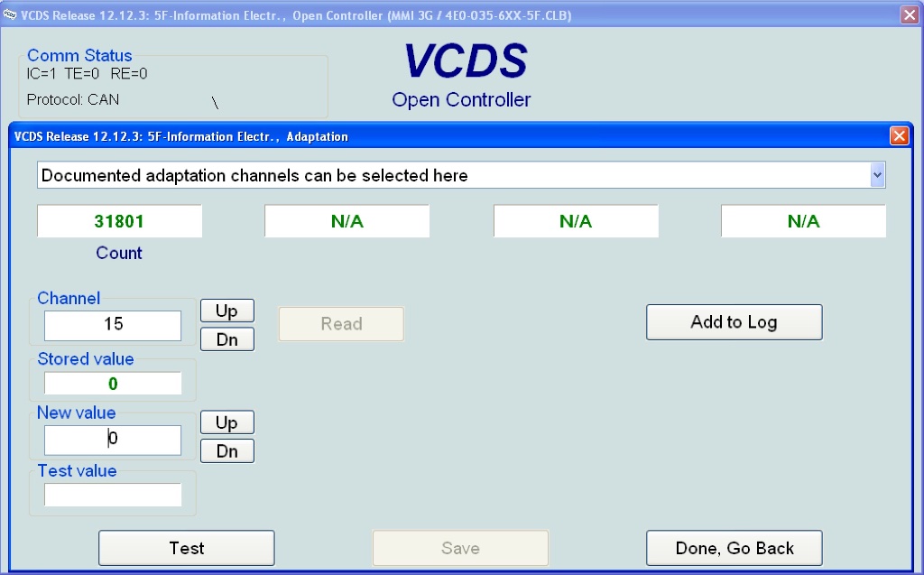Click the Count field showing 31801

click(x=119, y=221)
